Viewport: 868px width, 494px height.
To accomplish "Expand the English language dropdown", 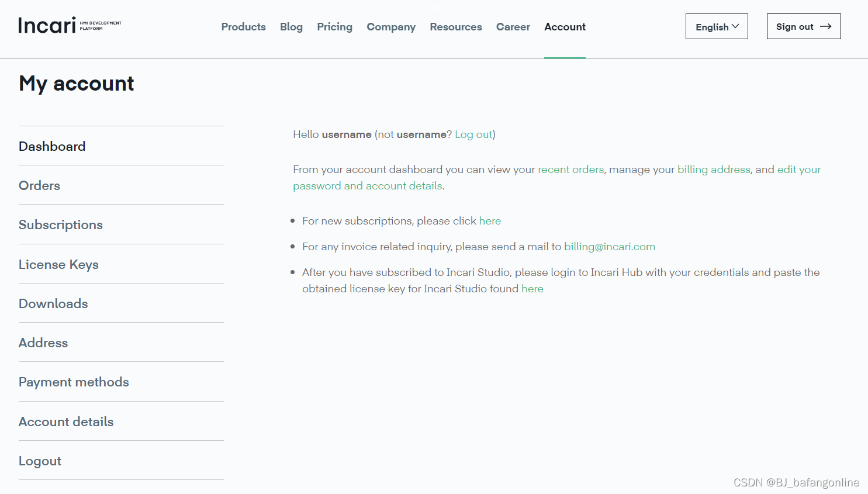I will tap(717, 26).
